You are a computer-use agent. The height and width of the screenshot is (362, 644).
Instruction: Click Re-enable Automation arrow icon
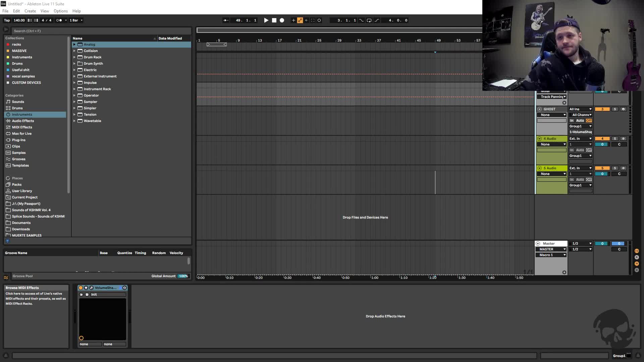[306, 20]
